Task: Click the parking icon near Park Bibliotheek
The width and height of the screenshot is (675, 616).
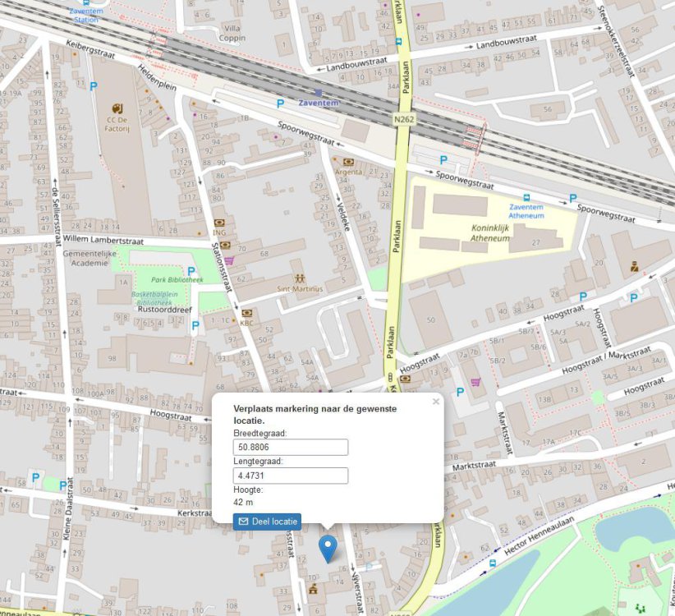Action: [x=191, y=271]
